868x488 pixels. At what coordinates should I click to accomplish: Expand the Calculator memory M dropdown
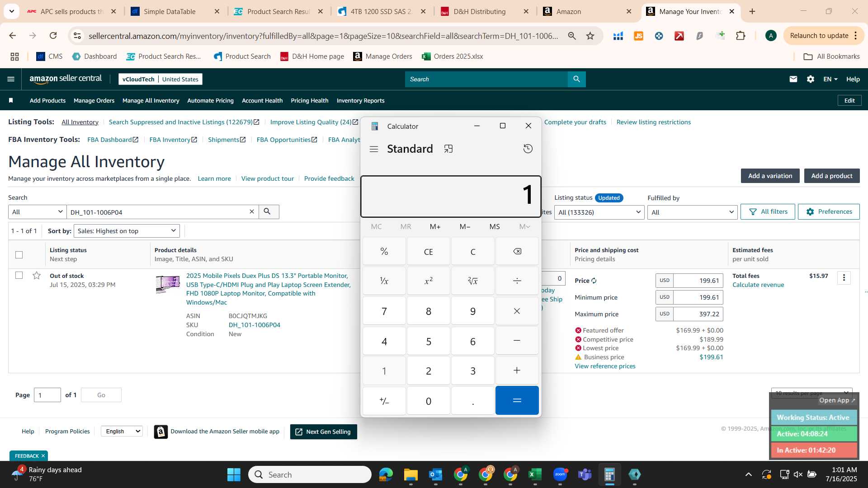[524, 226]
